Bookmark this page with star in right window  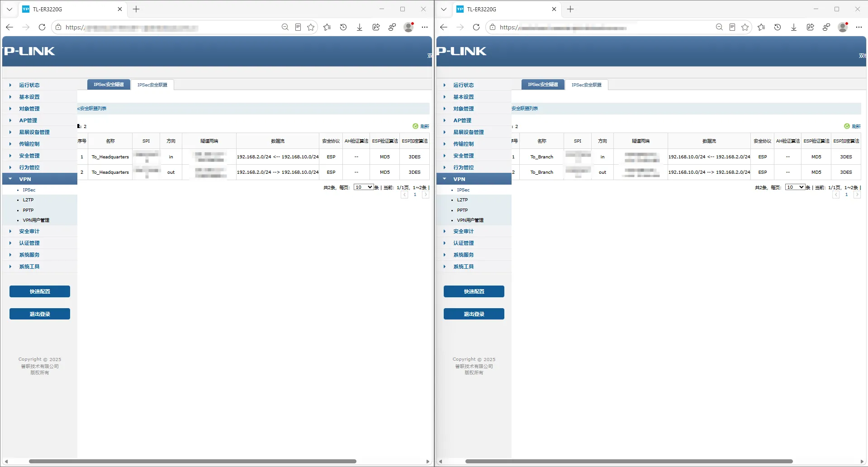[745, 27]
